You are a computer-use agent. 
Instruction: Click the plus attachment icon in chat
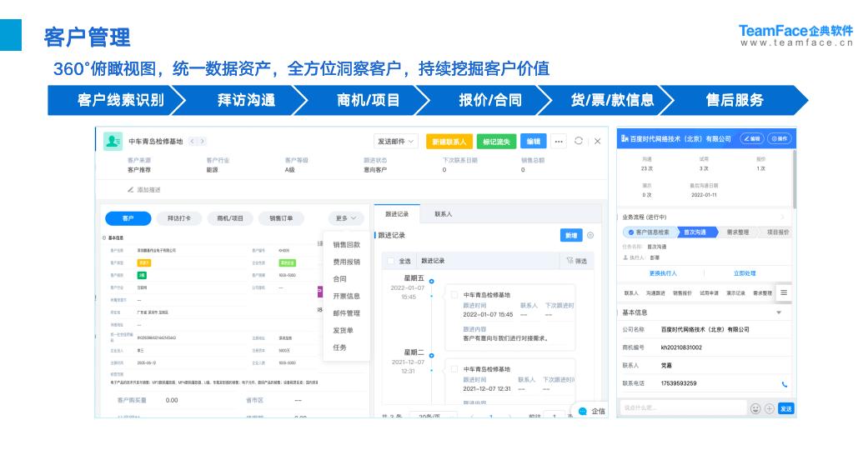[x=770, y=408]
